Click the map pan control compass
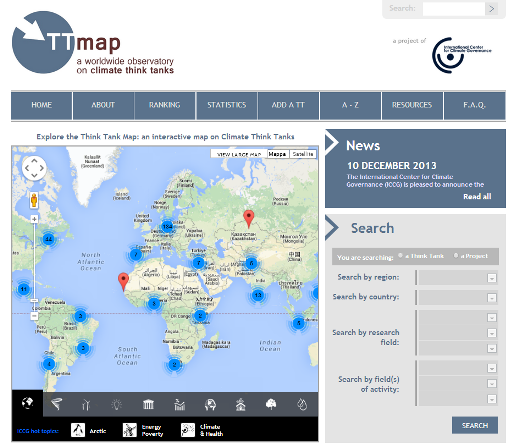508x446 pixels. coord(34,168)
